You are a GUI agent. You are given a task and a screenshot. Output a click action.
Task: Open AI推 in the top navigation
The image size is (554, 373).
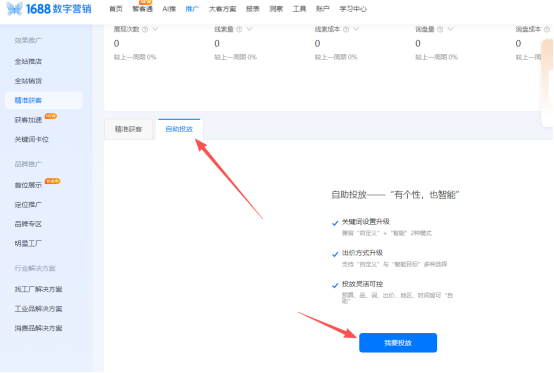click(169, 9)
